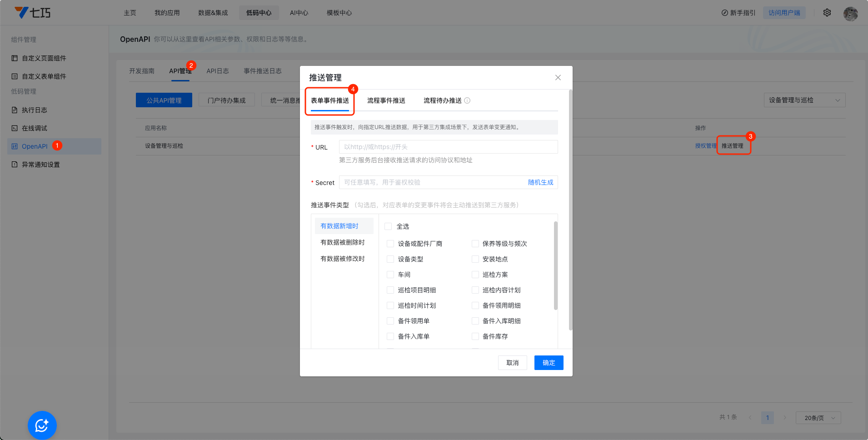
Task: Check 设备或配件厂商 checkbox
Action: 390,244
